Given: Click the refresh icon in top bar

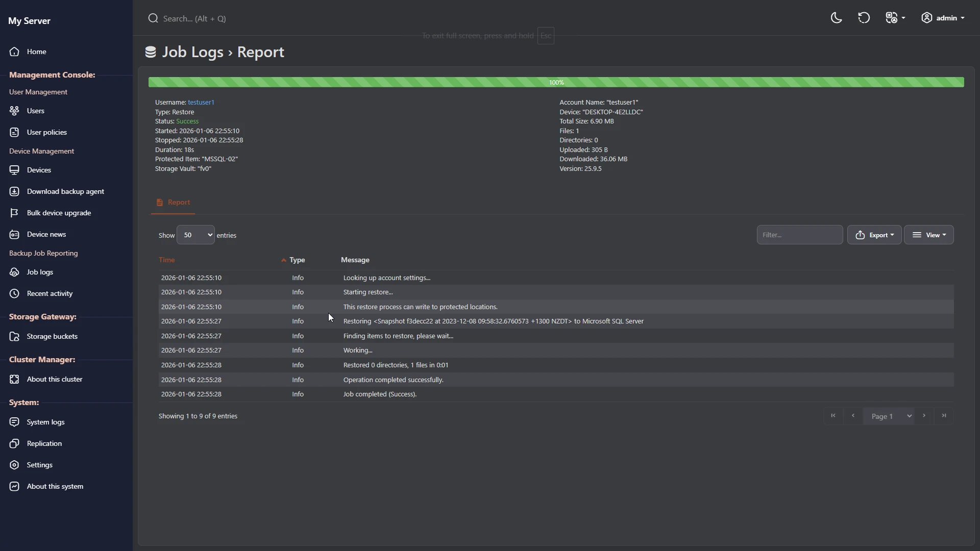Looking at the screenshot, I should pos(864,18).
